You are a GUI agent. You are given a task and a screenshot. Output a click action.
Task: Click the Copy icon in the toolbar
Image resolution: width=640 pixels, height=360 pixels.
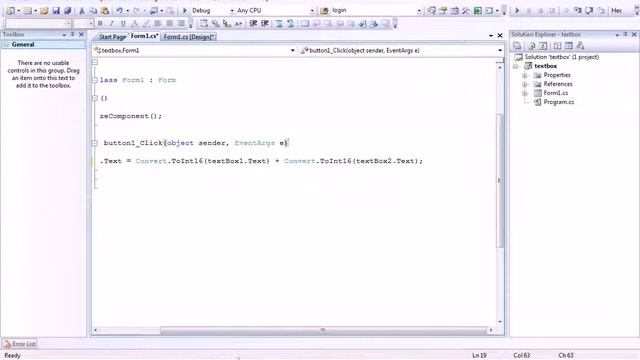coord(93,11)
